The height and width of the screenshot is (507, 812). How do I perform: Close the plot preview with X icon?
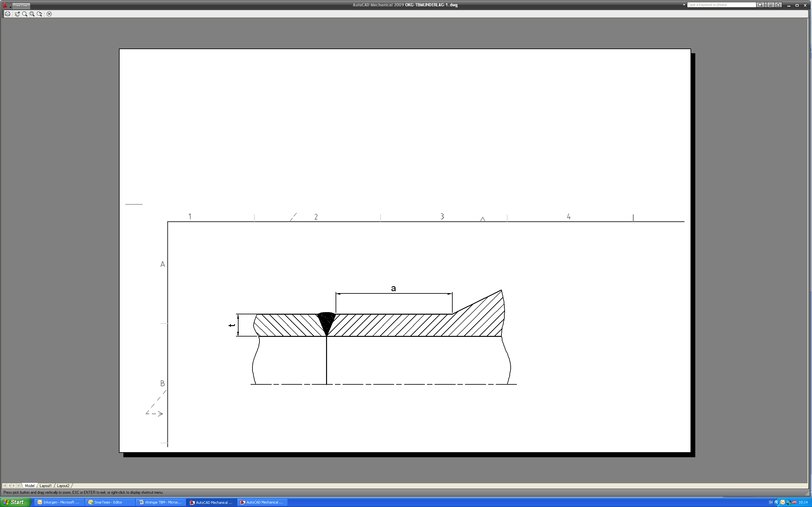coord(49,14)
